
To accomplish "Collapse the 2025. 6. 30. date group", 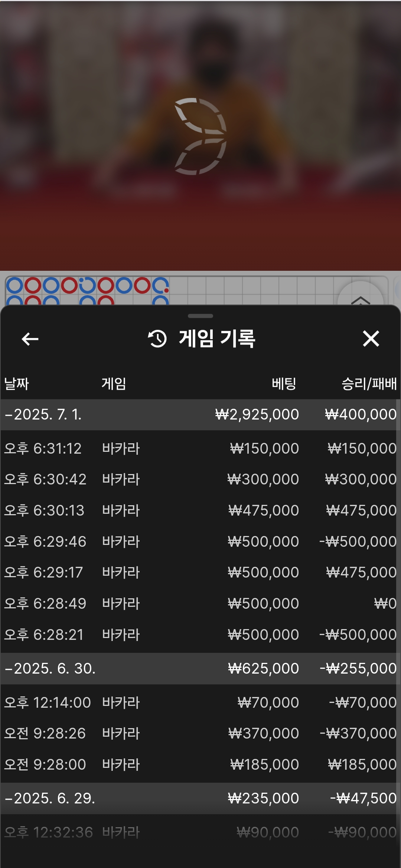I will point(200,668).
